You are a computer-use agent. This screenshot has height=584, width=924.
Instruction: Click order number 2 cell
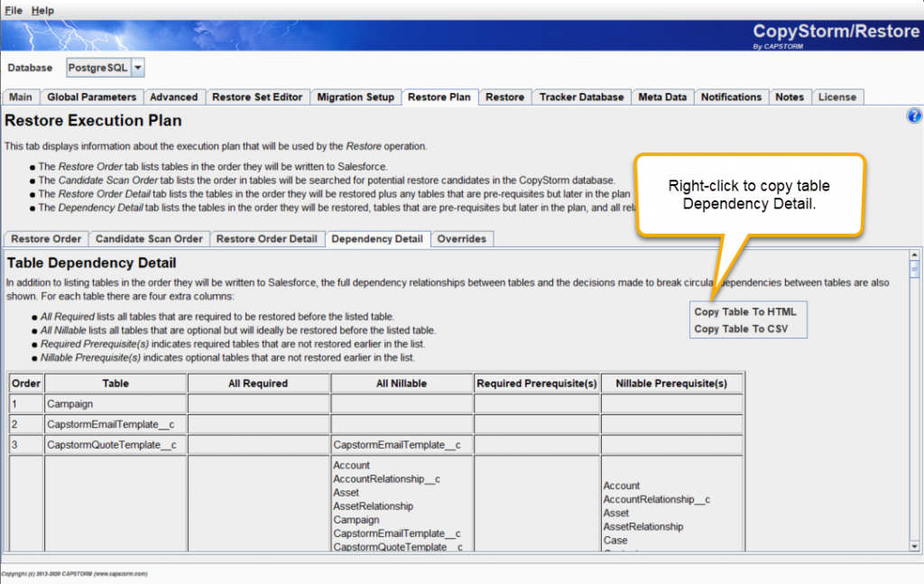(x=26, y=424)
